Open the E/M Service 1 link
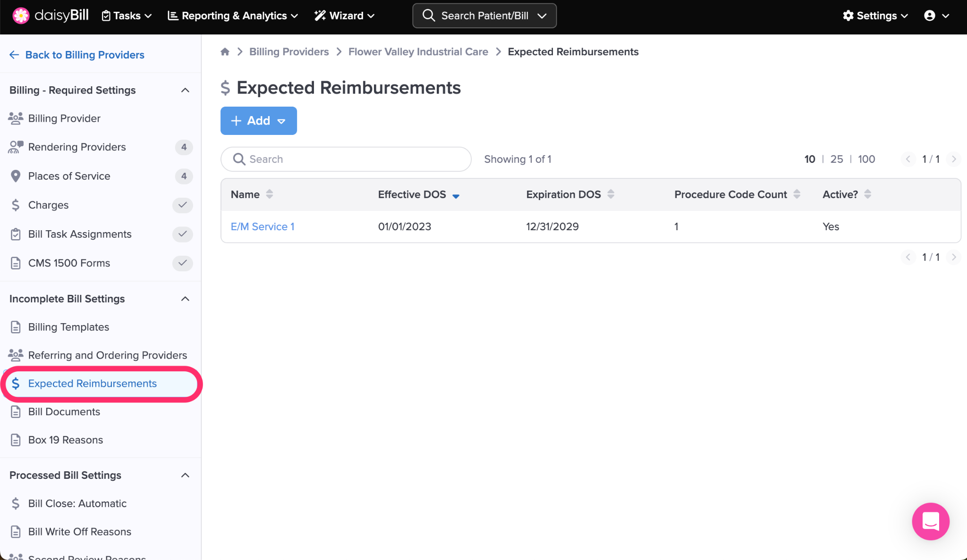The image size is (967, 560). pyautogui.click(x=263, y=226)
